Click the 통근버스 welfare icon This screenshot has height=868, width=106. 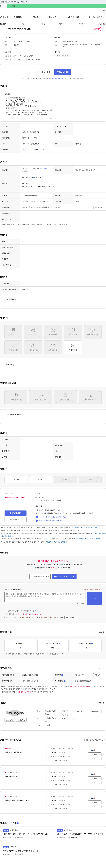point(13,332)
